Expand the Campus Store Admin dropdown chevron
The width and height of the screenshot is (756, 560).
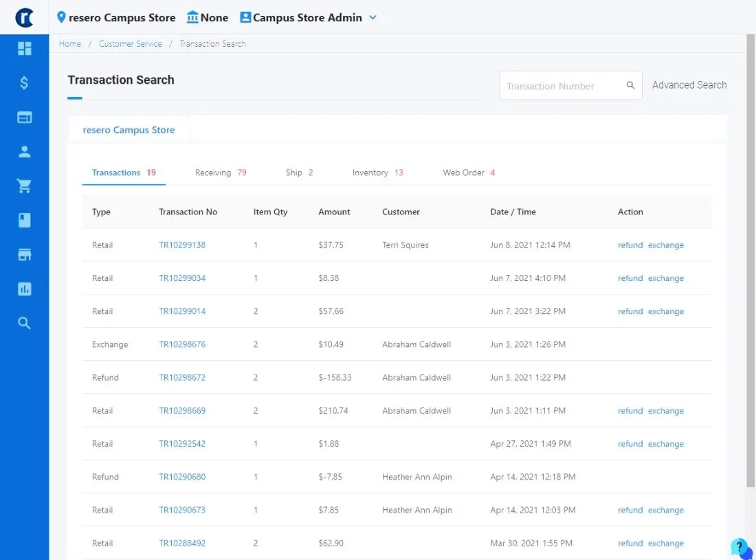pos(373,17)
